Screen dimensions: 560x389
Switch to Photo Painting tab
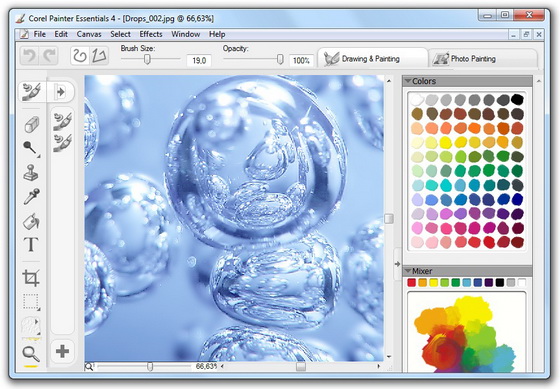pos(483,58)
